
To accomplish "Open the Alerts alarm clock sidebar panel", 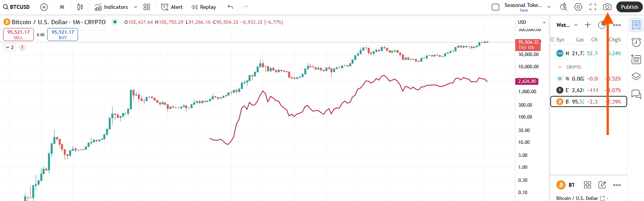I will point(636,42).
